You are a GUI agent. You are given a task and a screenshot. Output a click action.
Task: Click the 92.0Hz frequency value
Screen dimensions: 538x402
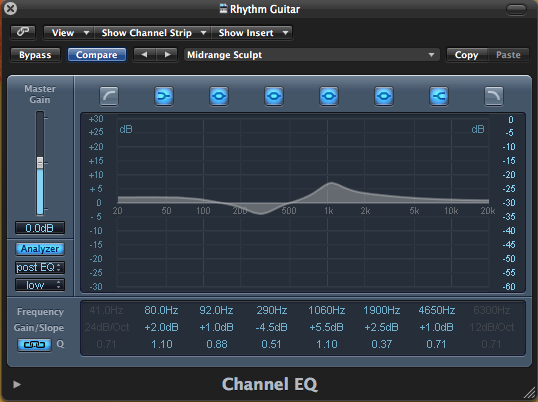(217, 310)
